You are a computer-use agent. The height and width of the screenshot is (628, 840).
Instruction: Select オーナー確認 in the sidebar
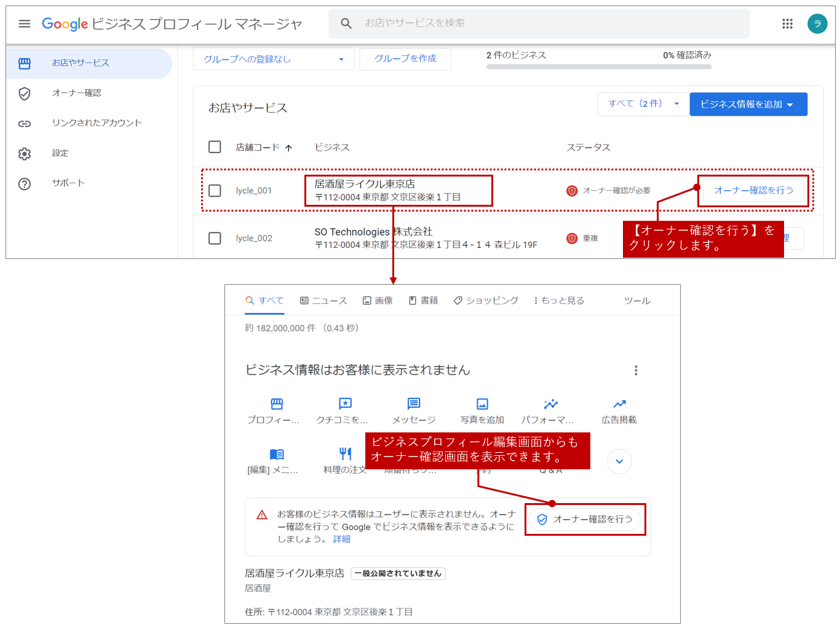(76, 93)
